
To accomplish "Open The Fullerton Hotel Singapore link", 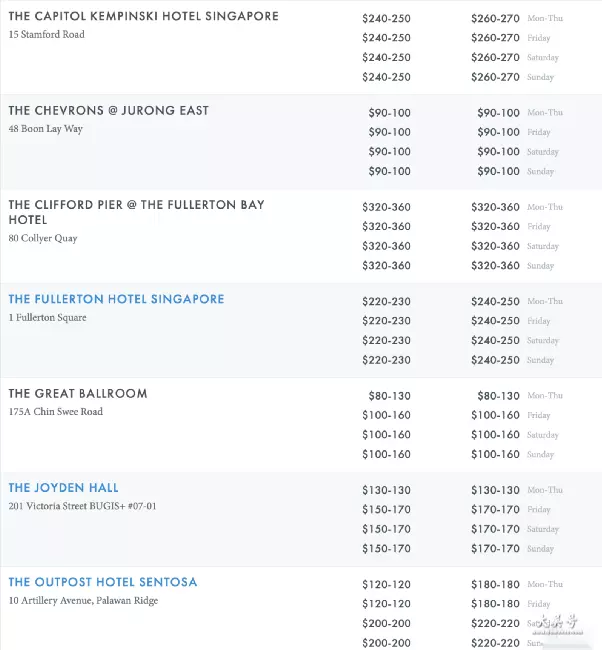I will pyautogui.click(x=117, y=299).
